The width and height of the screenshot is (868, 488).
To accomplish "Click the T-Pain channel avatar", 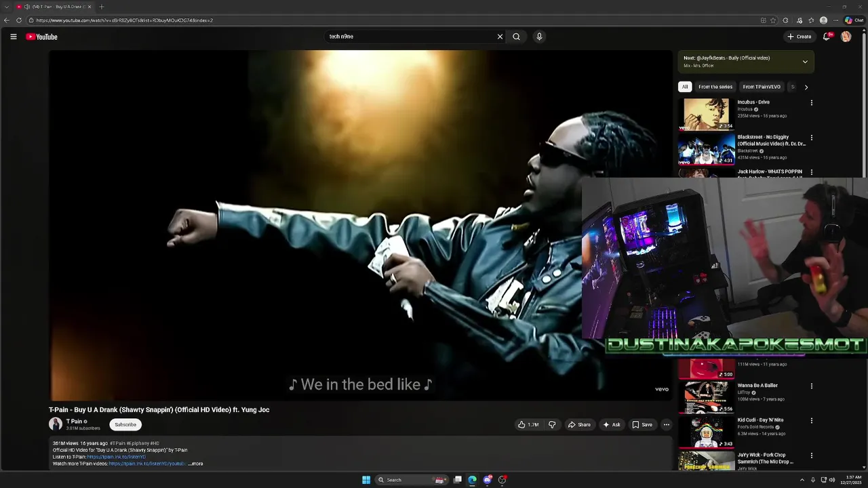I will point(56,424).
